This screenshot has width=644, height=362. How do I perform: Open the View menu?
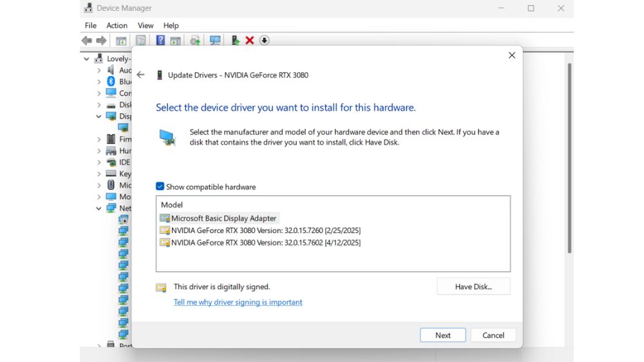[x=146, y=26]
